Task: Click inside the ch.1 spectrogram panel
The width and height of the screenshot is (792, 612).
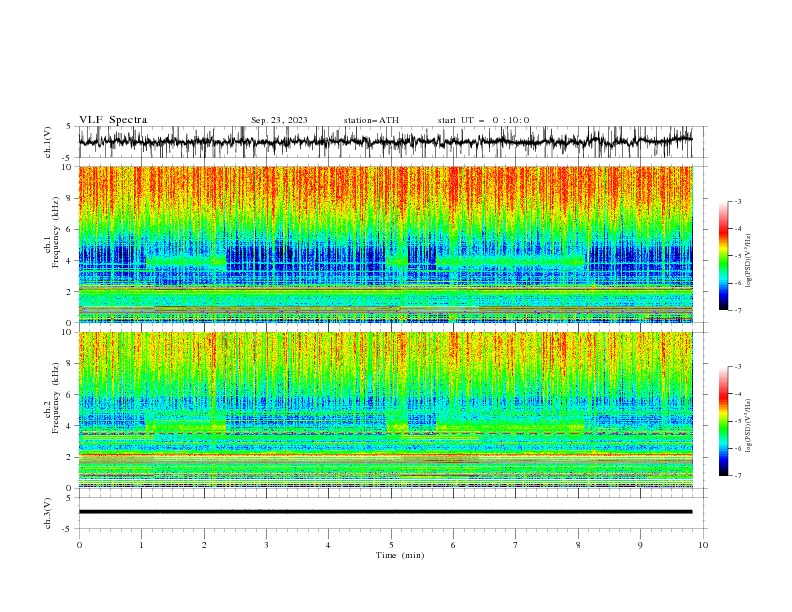Action: pos(386,244)
